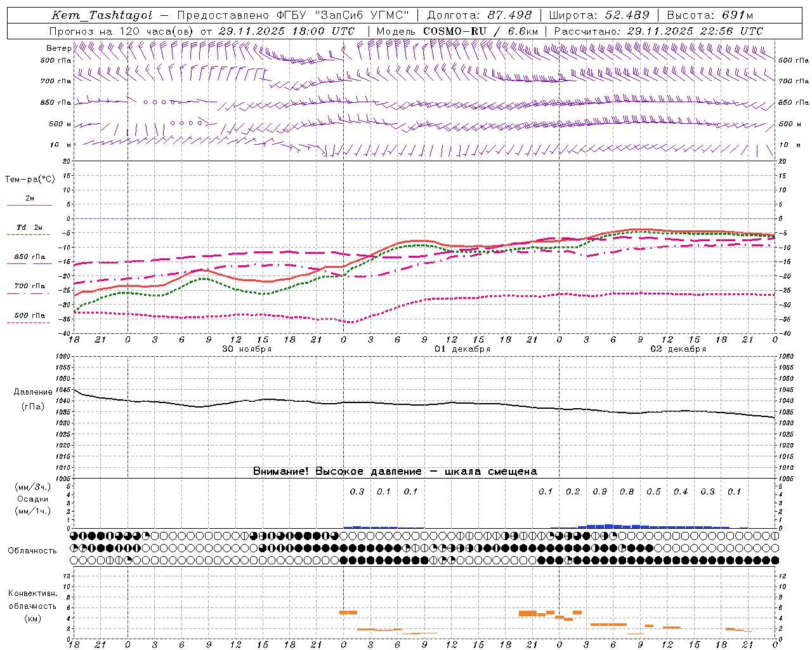
Task: Click the (мм/1ч.) precipitation unit label
Action: click(33, 511)
